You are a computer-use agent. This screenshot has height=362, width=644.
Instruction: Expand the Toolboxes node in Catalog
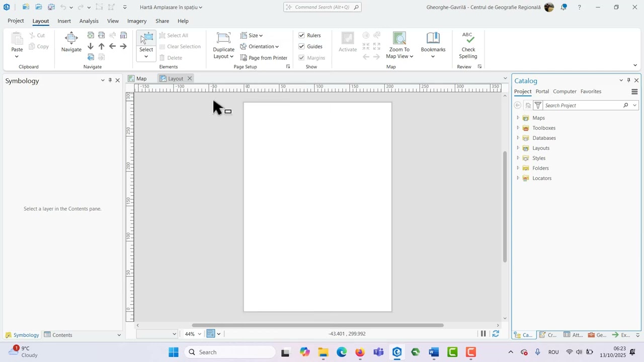518,128
